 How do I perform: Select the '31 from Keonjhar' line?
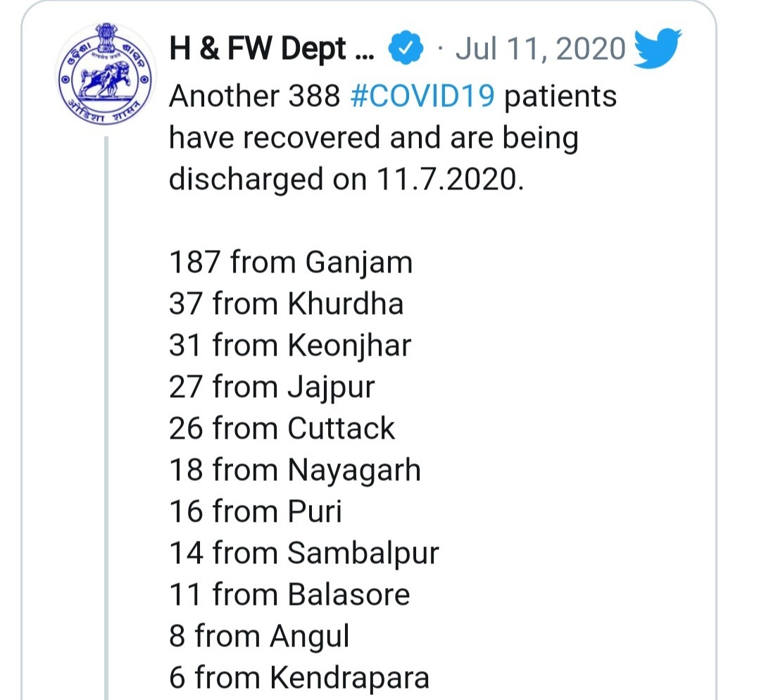[290, 346]
